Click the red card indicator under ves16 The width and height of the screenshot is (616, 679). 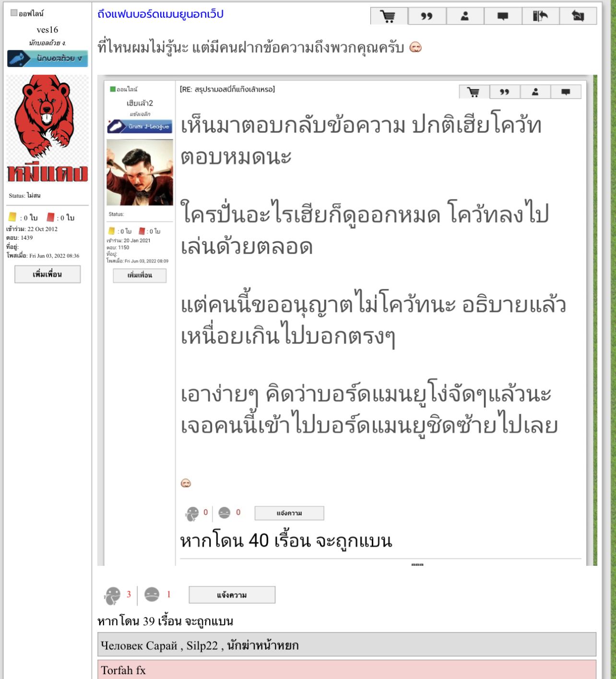coord(50,217)
